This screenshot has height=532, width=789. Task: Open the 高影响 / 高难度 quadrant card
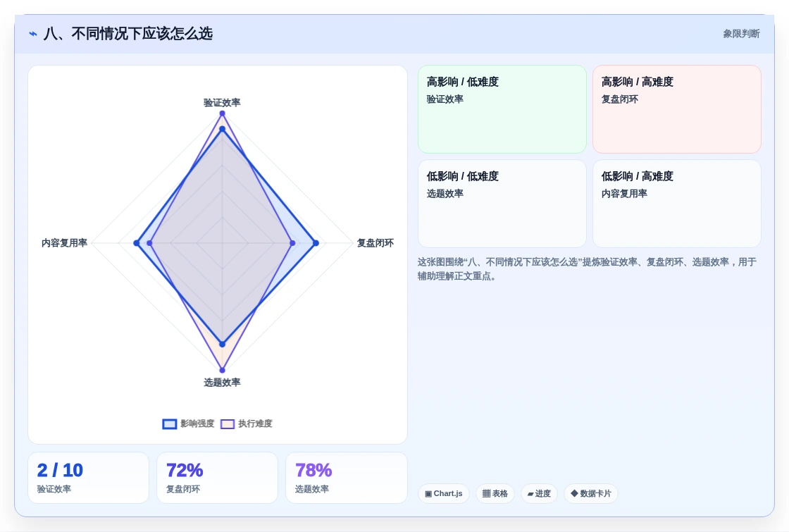(677, 109)
